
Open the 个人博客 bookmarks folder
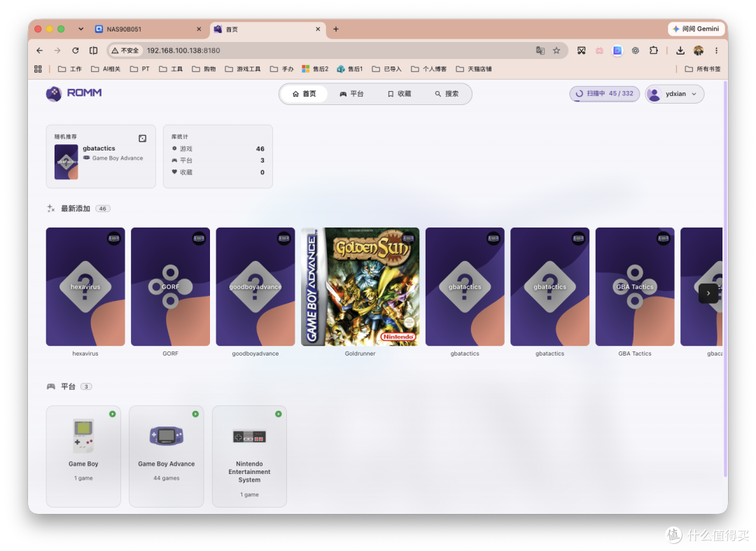428,69
